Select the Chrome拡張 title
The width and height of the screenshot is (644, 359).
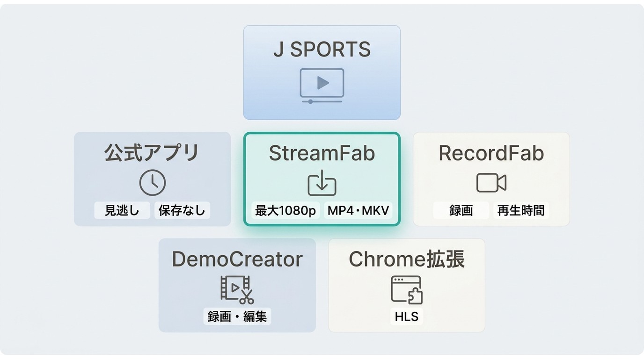(407, 259)
